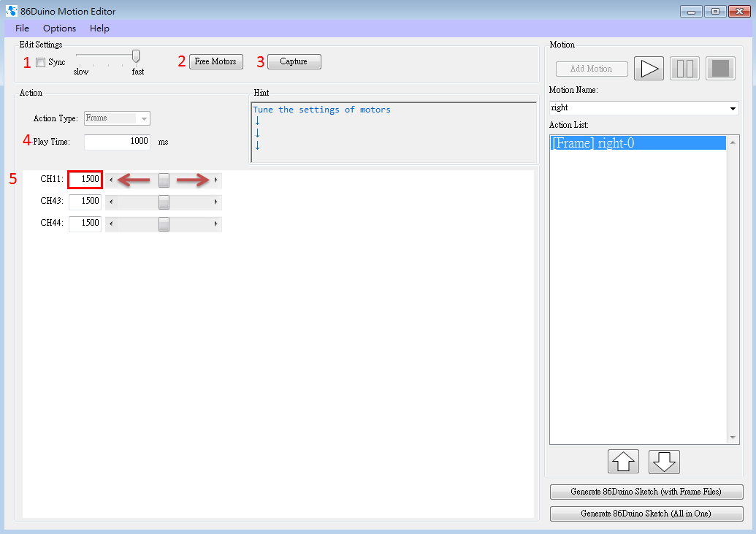The width and height of the screenshot is (756, 534).
Task: Click the Play motion button
Action: pos(649,69)
